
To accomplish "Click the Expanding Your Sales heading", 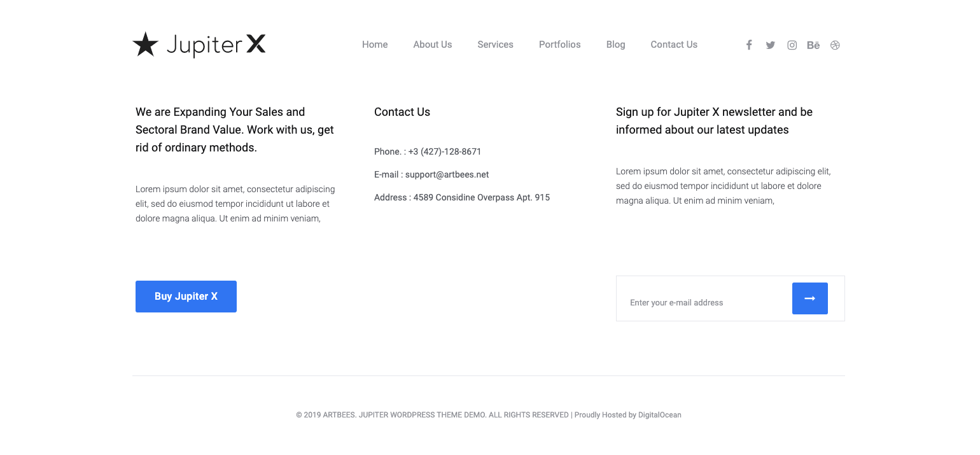I will (235, 130).
